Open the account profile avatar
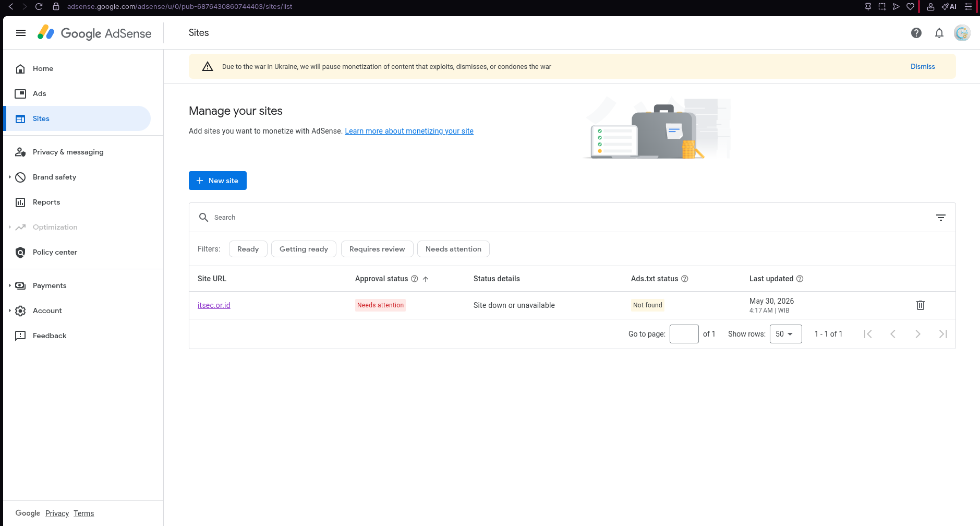The height and width of the screenshot is (526, 980). click(x=962, y=33)
